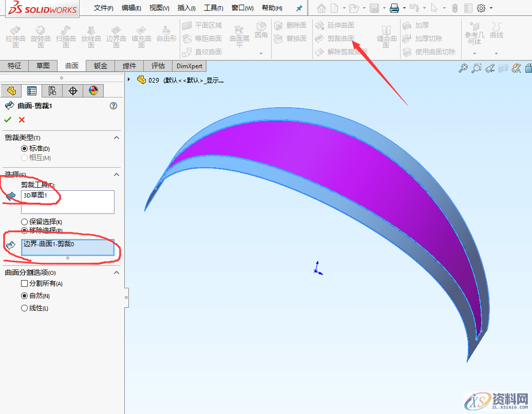The image size is (532, 414).
Task: Select the 旋转曲面 (Revolved Surface) tool
Action: click(x=41, y=36)
